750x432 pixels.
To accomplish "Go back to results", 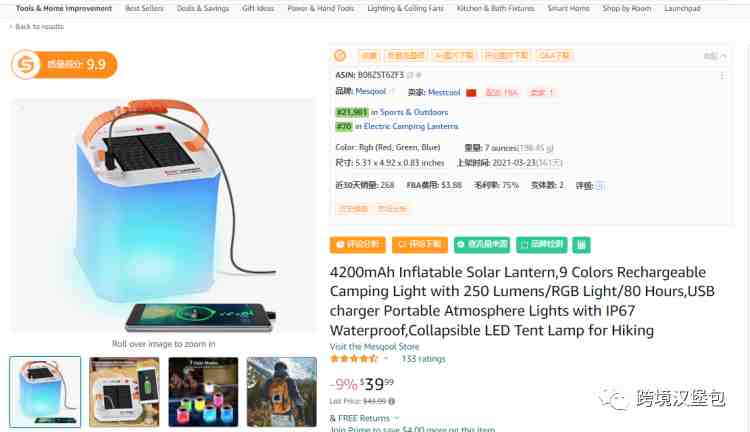I will (x=36, y=27).
